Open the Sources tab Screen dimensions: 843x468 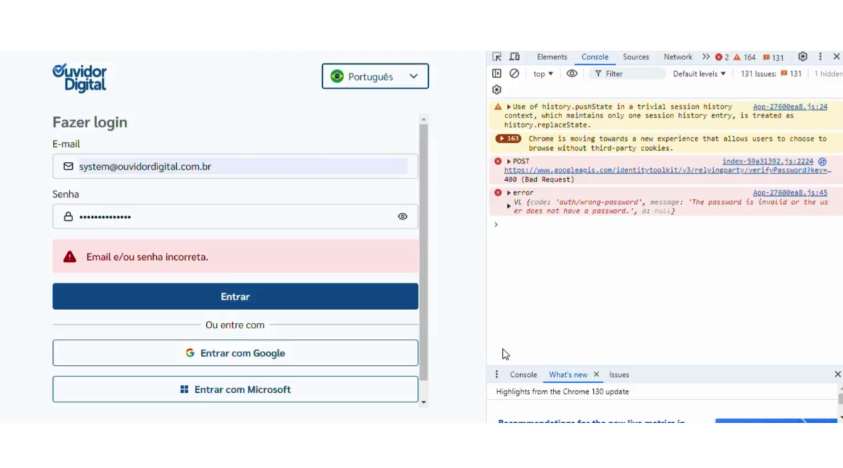[x=635, y=57]
